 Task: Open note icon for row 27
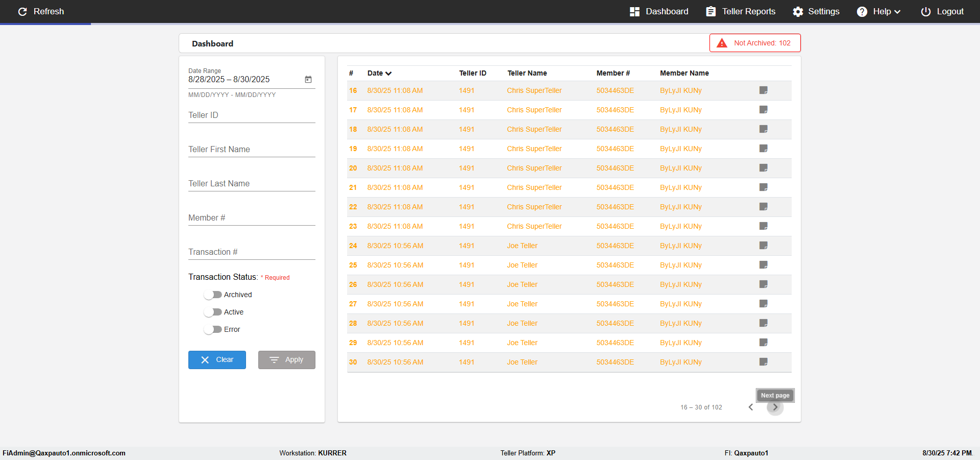pyautogui.click(x=764, y=304)
